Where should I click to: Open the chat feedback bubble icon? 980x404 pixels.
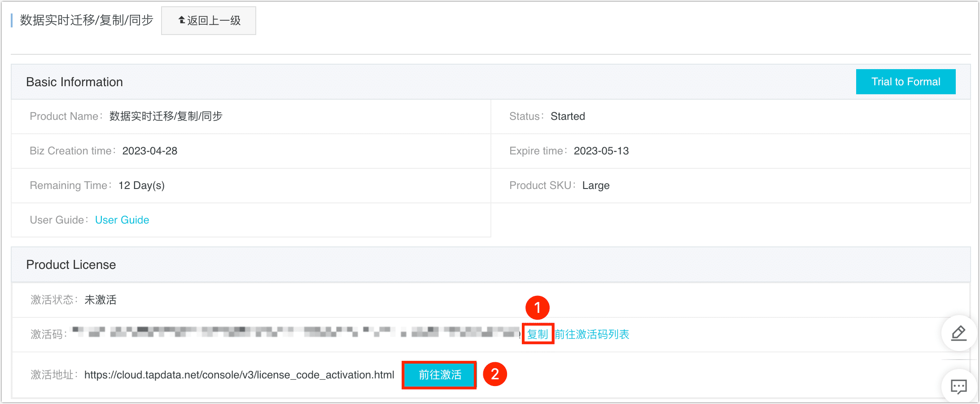958,386
